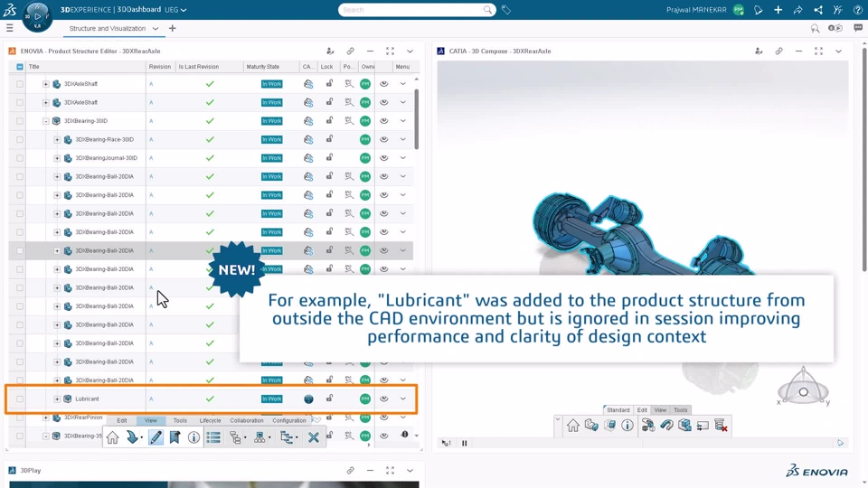Click the Prajwal MANEKAR user avatar
The image size is (868, 488).
coord(738,10)
